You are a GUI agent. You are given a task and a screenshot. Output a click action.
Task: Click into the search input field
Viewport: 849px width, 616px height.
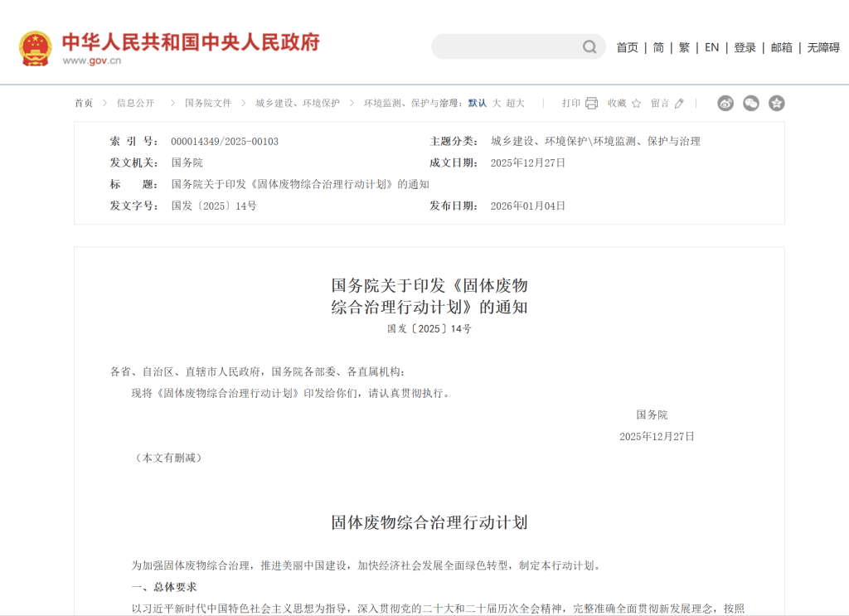(x=506, y=47)
